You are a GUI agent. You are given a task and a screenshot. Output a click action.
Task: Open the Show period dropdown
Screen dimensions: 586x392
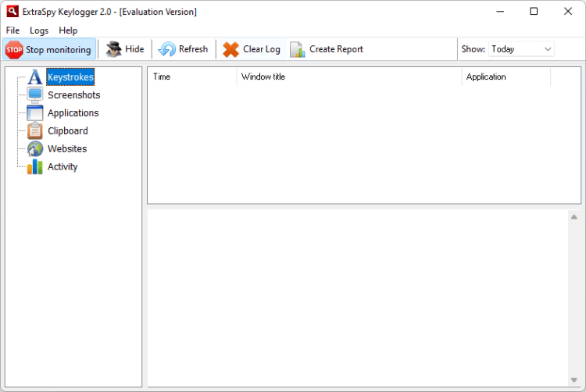[x=521, y=49]
